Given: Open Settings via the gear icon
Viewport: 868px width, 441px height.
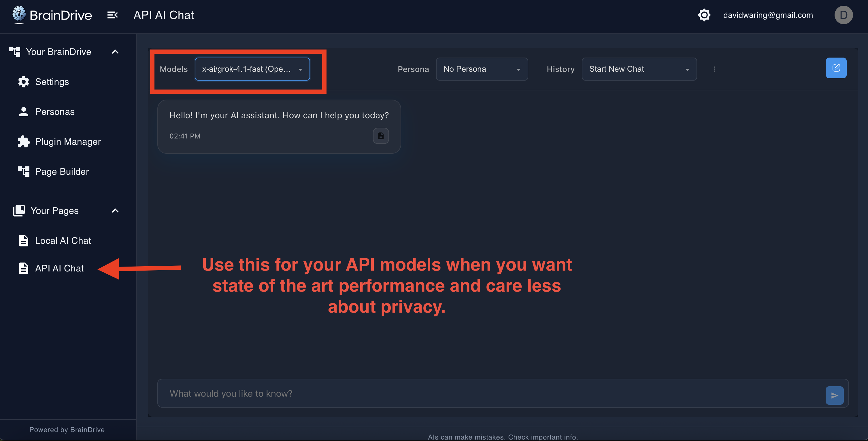Looking at the screenshot, I should click(x=24, y=82).
